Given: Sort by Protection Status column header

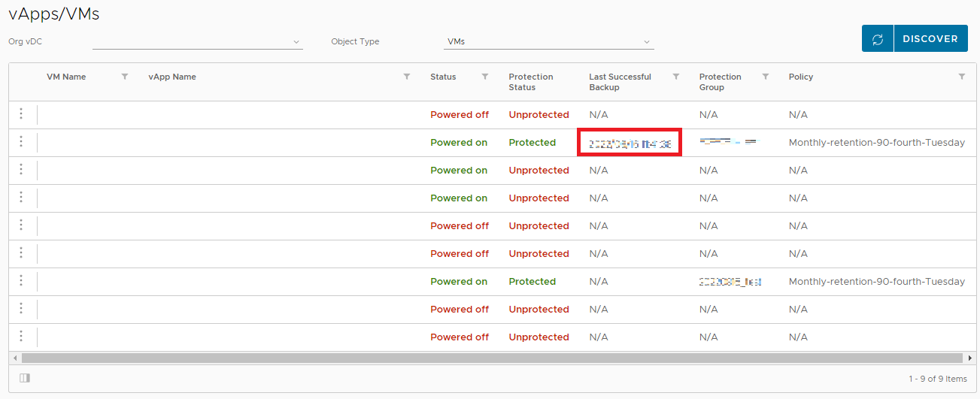Looking at the screenshot, I should [530, 82].
